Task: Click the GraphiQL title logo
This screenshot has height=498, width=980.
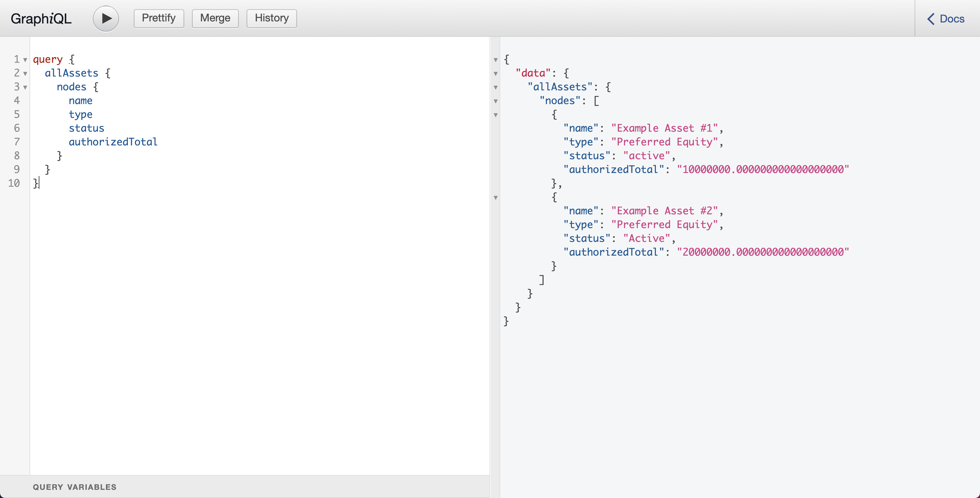Action: [41, 19]
